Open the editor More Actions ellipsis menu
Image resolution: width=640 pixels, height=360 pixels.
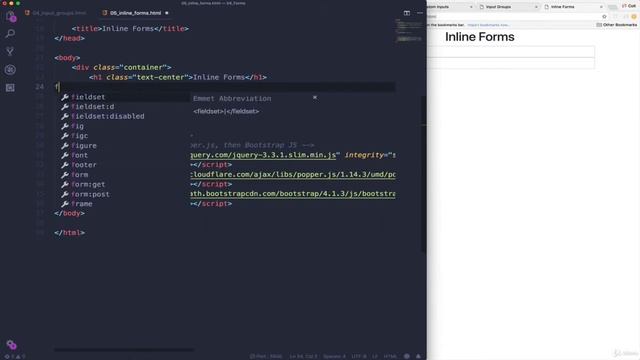(420, 13)
